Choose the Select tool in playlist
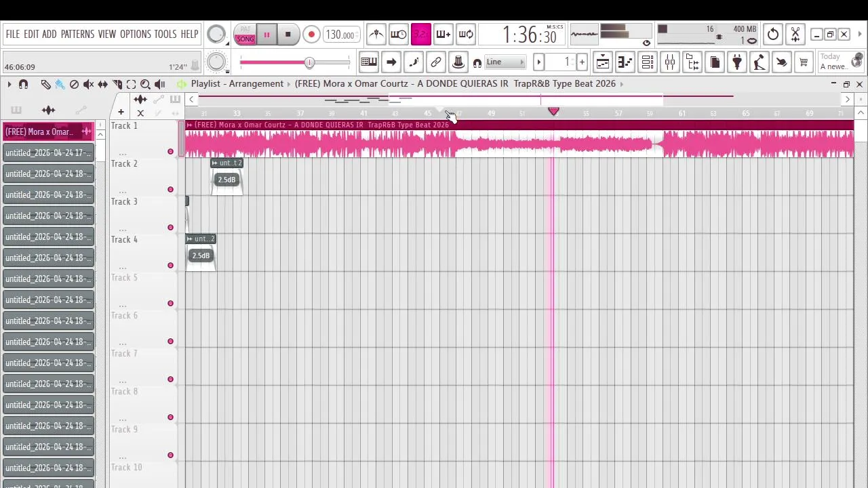 click(131, 84)
